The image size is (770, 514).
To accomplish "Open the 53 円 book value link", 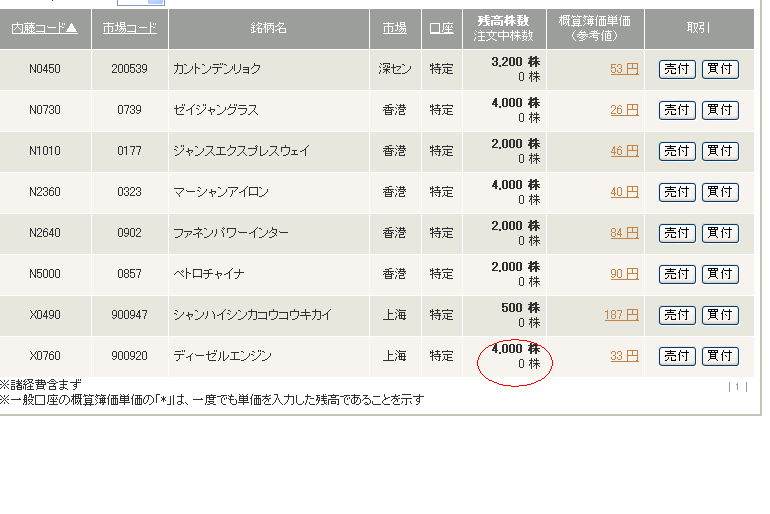I will click(x=624, y=69).
